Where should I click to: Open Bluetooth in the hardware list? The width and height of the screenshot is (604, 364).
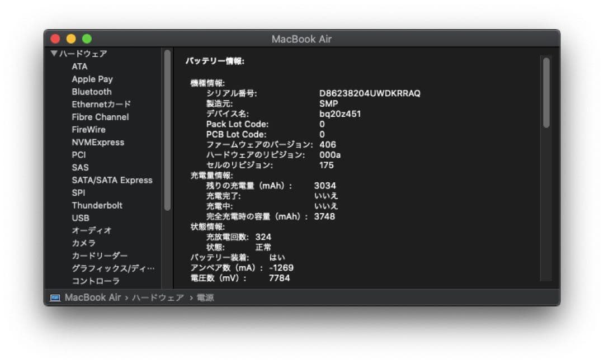point(91,92)
